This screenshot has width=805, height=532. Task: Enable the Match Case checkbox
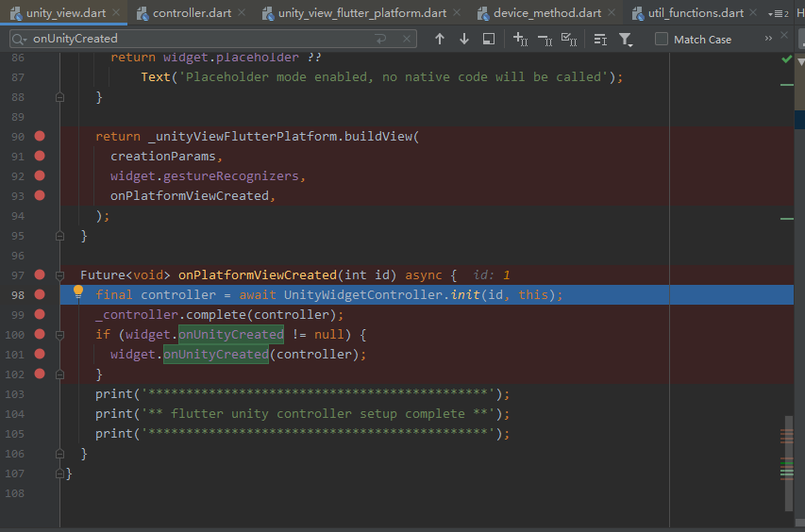tap(662, 39)
